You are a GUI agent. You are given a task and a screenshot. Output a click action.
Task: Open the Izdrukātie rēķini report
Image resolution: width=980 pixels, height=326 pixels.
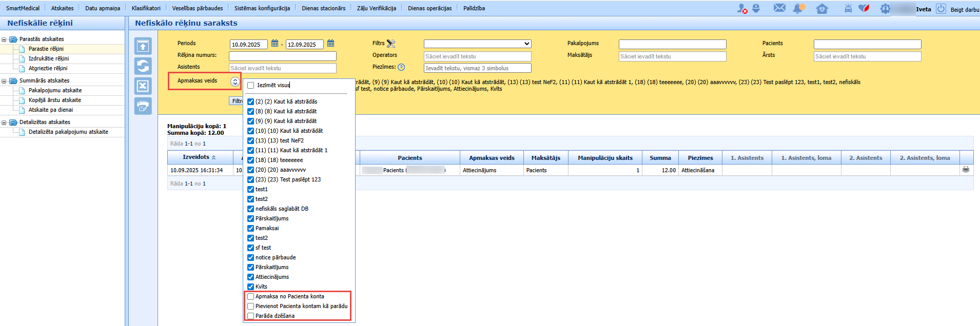(49, 58)
